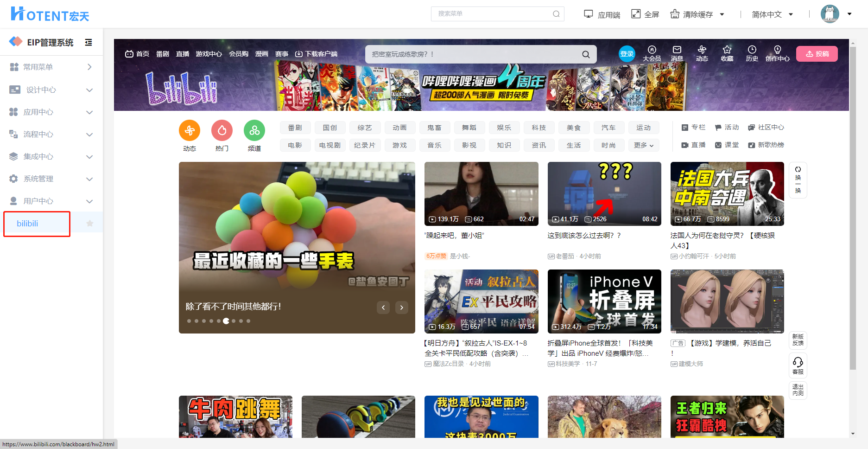This screenshot has height=449, width=868.
Task: Open 历史 clock icon
Action: [x=752, y=50]
